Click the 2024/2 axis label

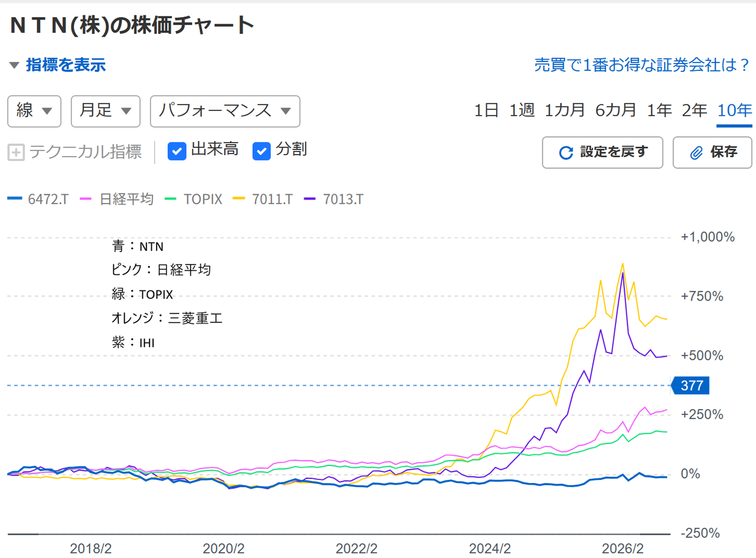point(490,547)
